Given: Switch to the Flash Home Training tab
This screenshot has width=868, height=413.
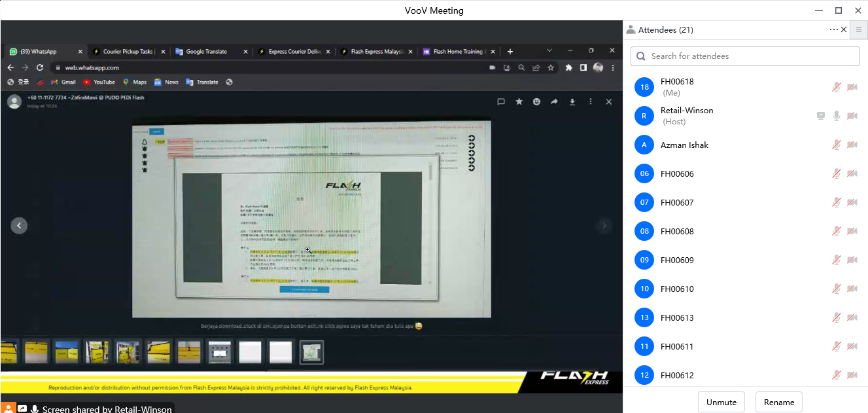Looking at the screenshot, I should [x=459, y=52].
